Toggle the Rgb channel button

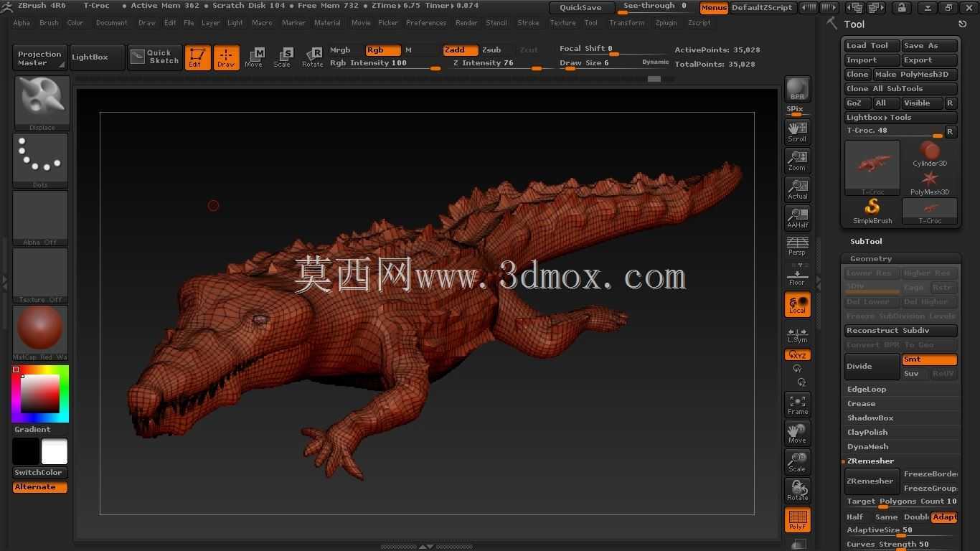[x=382, y=50]
